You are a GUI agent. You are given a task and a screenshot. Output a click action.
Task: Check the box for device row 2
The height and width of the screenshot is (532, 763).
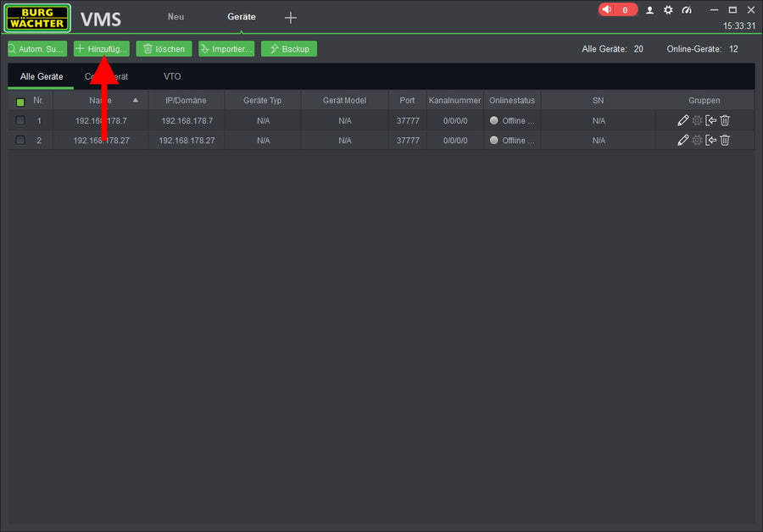(x=20, y=141)
